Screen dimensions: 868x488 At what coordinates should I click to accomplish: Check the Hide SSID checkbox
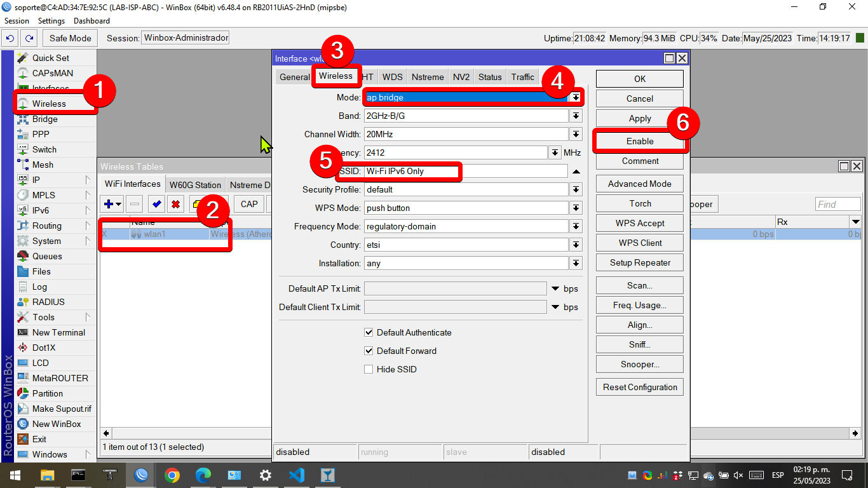click(368, 369)
